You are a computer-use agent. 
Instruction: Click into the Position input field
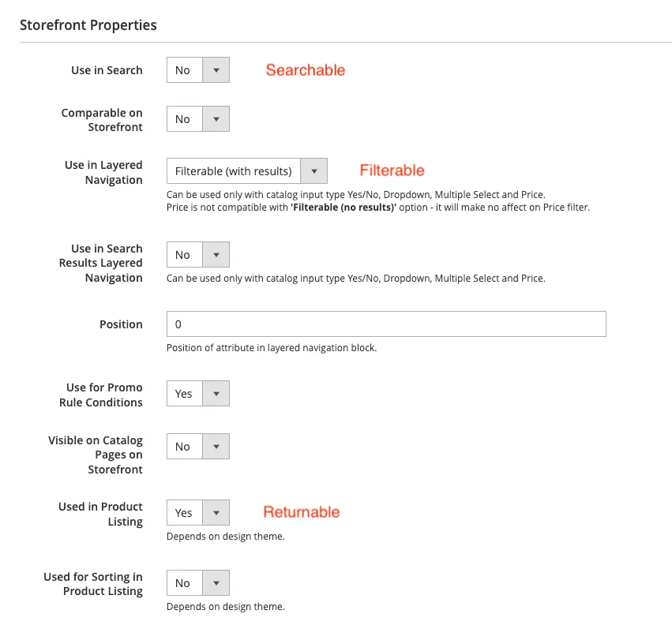pyautogui.click(x=386, y=324)
